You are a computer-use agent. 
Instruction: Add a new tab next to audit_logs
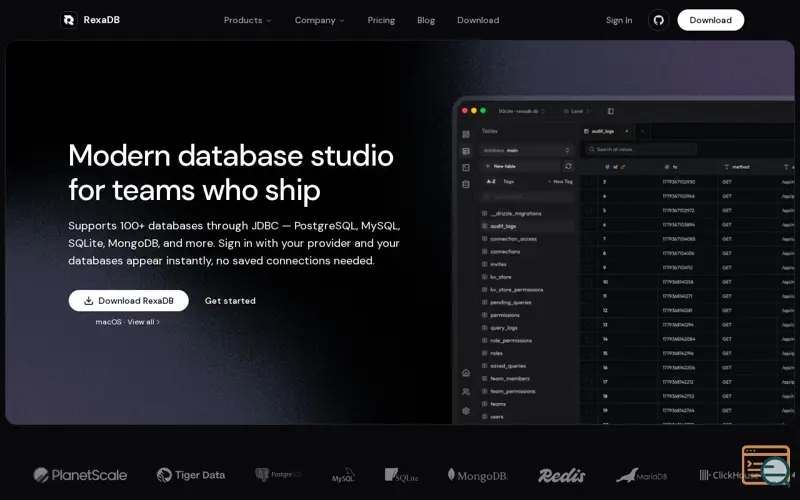click(x=642, y=131)
